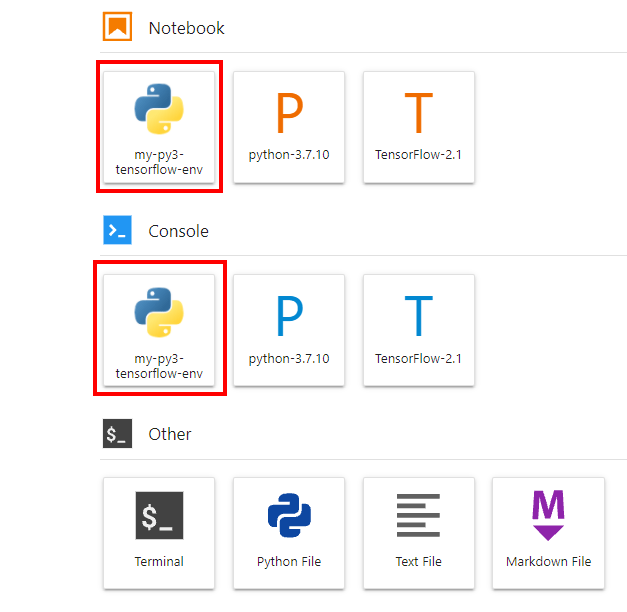Click the blue Console section prompt icon
This screenshot has width=627, height=612.
tap(117, 230)
